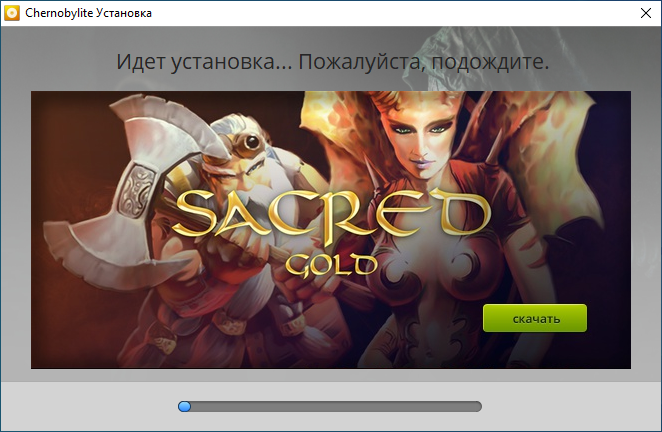Click the 'Идет установка... Пожалуйста, подождите.' text
This screenshot has width=662, height=432.
332,62
